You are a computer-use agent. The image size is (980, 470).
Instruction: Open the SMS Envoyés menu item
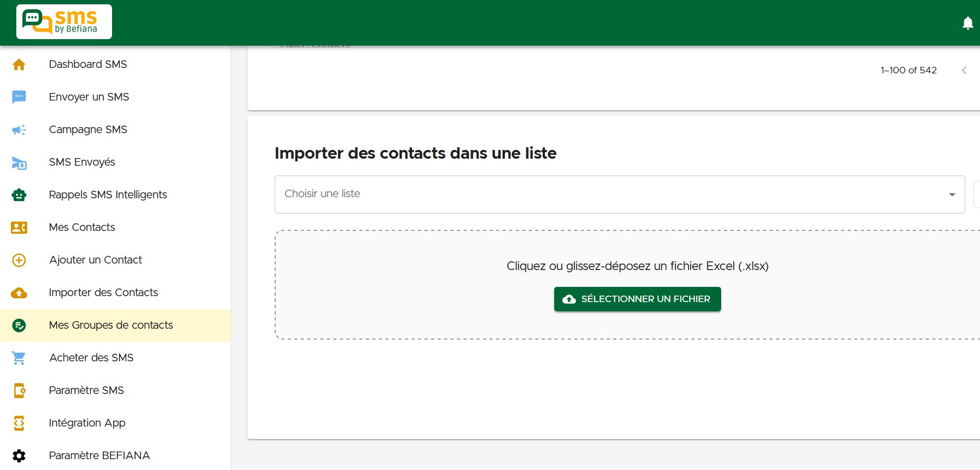click(82, 162)
